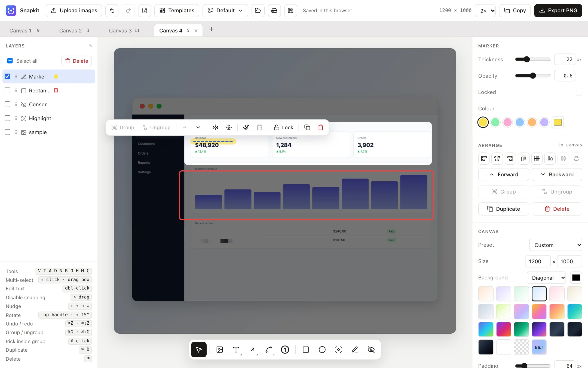Click the new file icon in top bar
This screenshot has height=368, width=588.
pos(145,10)
